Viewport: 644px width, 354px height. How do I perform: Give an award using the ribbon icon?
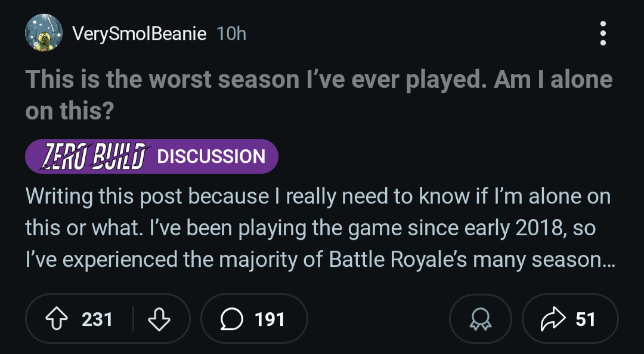click(480, 320)
